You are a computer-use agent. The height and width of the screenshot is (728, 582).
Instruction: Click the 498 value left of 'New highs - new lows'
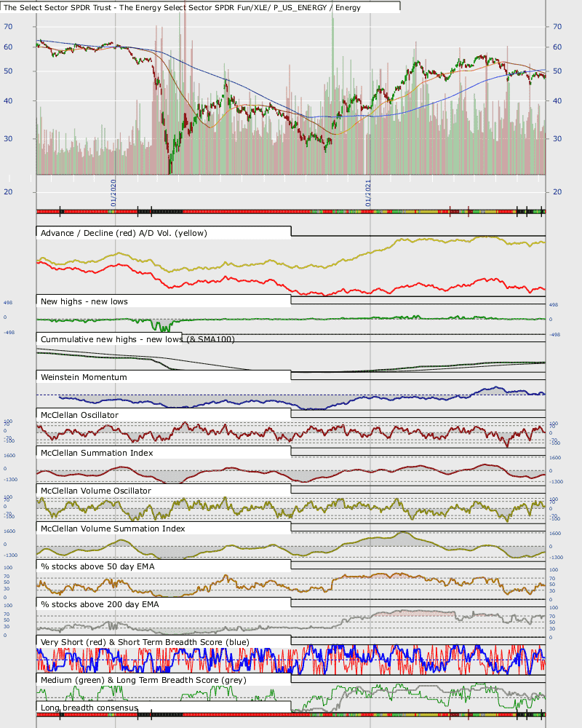[x=8, y=303]
